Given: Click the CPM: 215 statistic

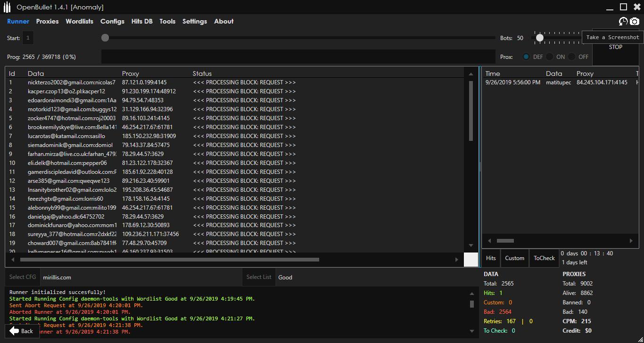Looking at the screenshot, I should 577,321.
